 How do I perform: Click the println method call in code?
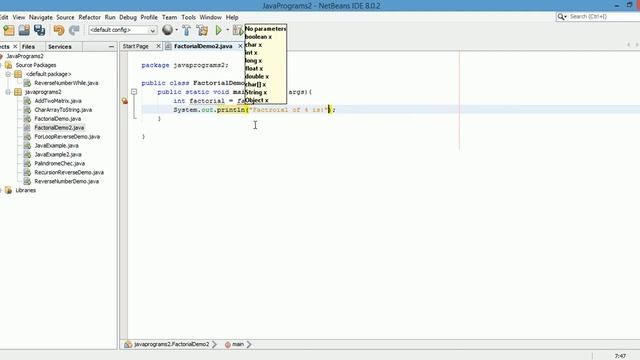[231, 110]
